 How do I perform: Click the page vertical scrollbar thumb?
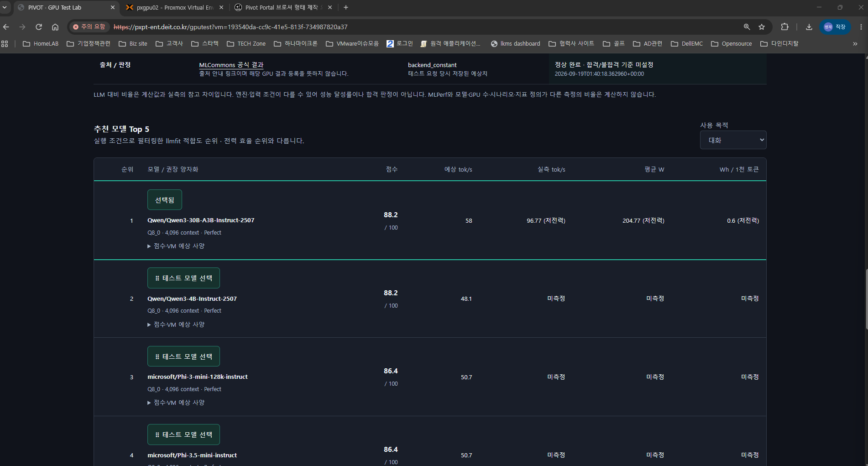point(866,299)
